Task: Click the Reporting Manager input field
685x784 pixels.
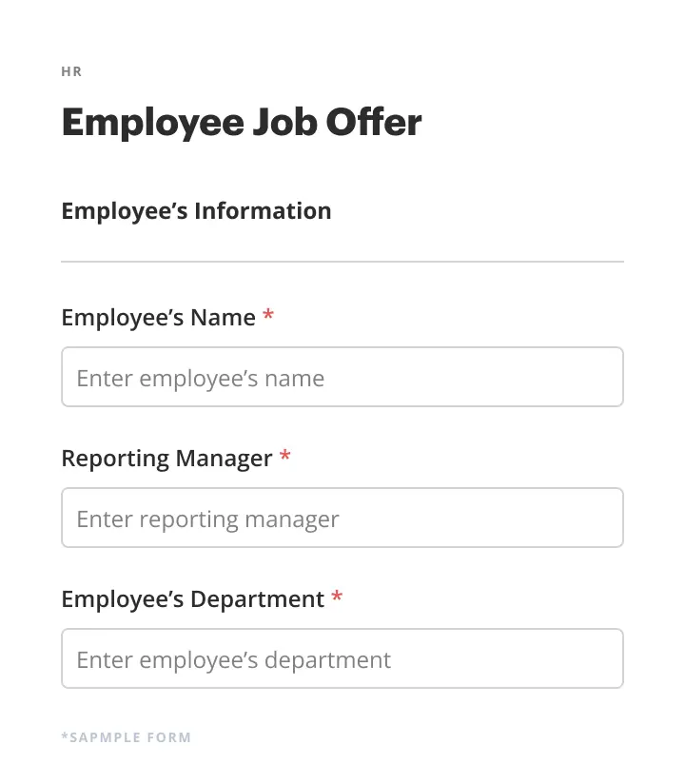Action: coord(342,518)
